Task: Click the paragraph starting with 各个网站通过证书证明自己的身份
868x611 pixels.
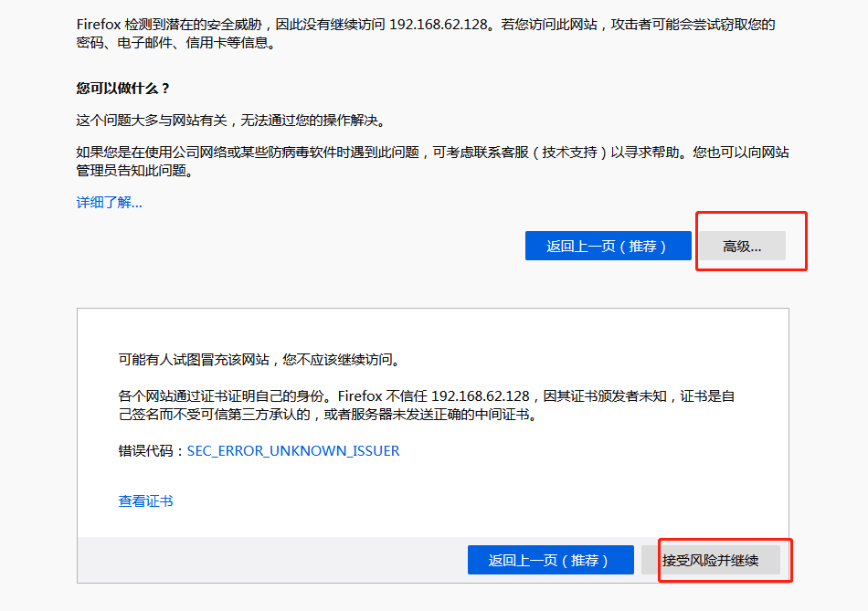Action: [x=427, y=406]
